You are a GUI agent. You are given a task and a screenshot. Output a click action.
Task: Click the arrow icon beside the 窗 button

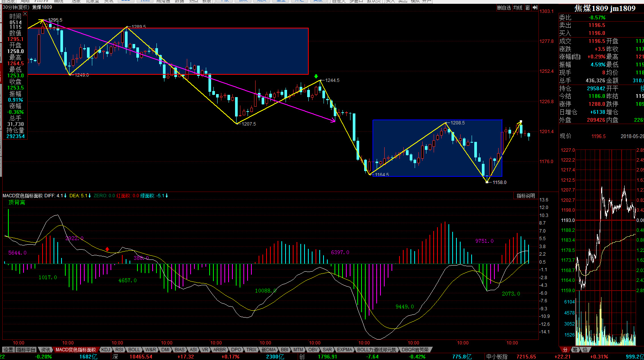(x=535, y=8)
